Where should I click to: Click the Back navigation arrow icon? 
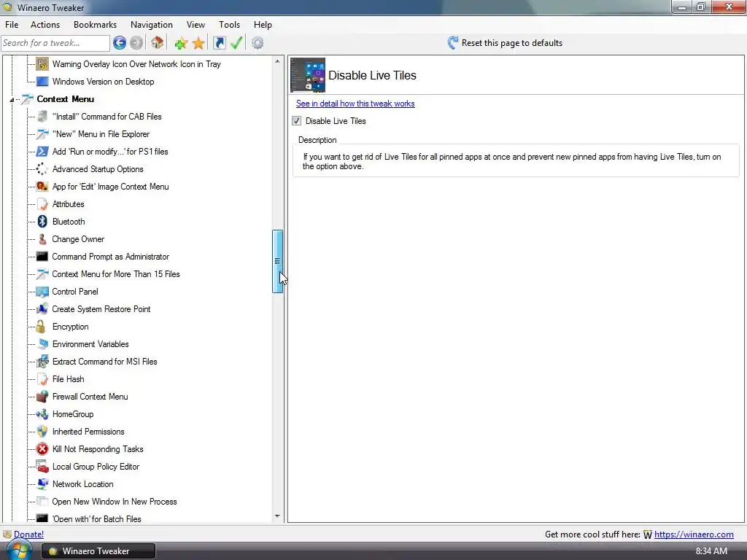click(120, 43)
